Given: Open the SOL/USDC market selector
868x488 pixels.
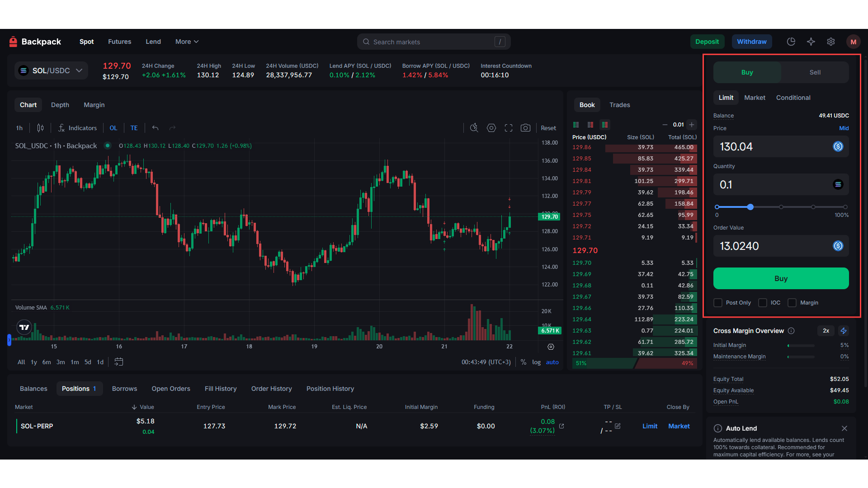Looking at the screenshot, I should 51,70.
